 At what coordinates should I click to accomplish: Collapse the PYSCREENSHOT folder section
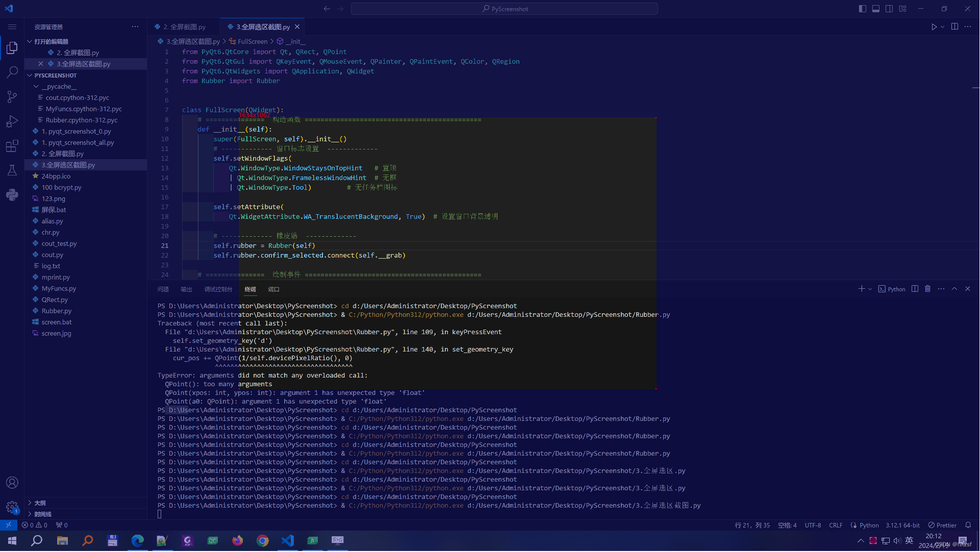pyautogui.click(x=30, y=76)
